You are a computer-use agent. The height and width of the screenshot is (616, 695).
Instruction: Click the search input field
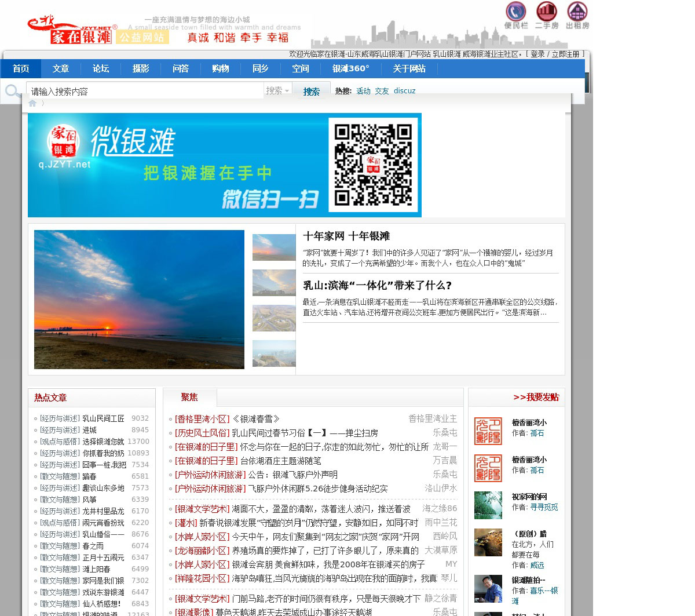coord(145,91)
